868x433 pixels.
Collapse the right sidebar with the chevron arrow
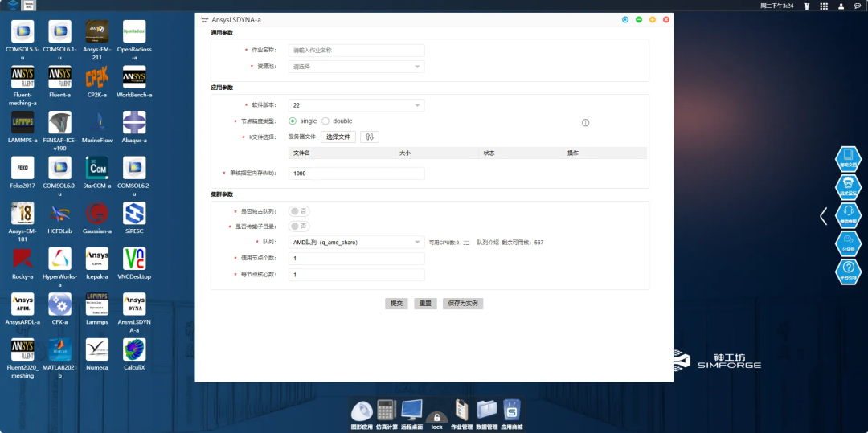point(824,215)
